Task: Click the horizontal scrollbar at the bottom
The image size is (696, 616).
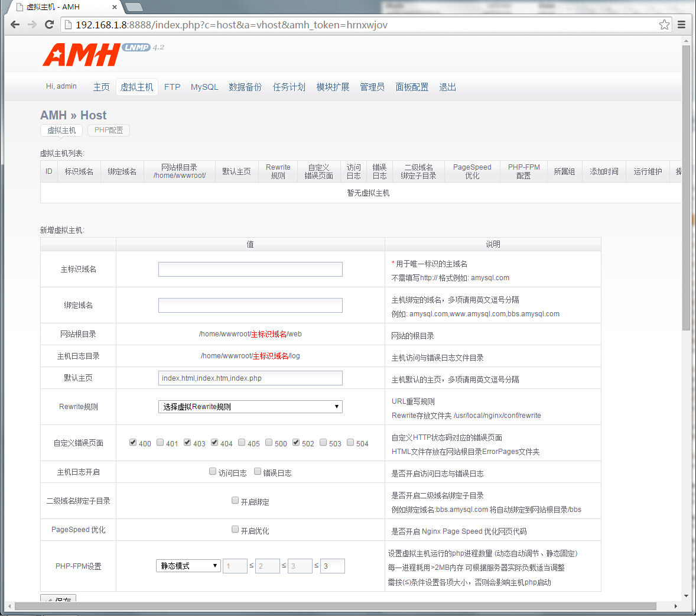Action: coord(336,606)
